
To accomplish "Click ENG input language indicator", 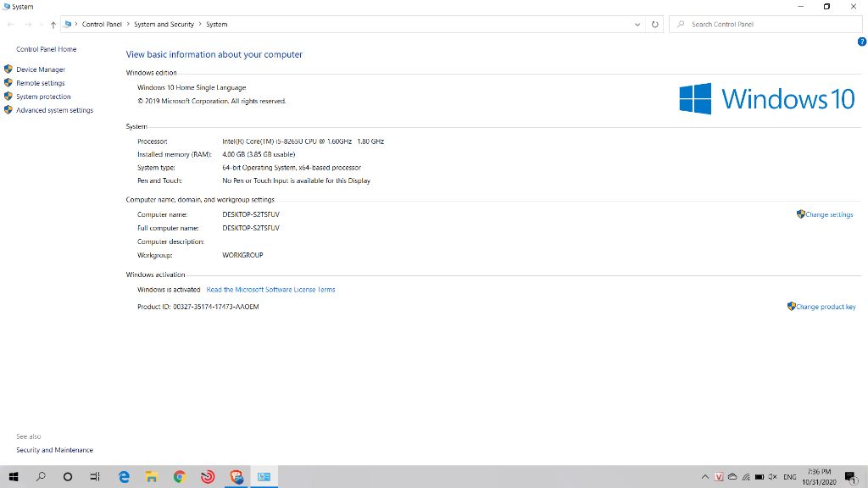I will [x=790, y=477].
